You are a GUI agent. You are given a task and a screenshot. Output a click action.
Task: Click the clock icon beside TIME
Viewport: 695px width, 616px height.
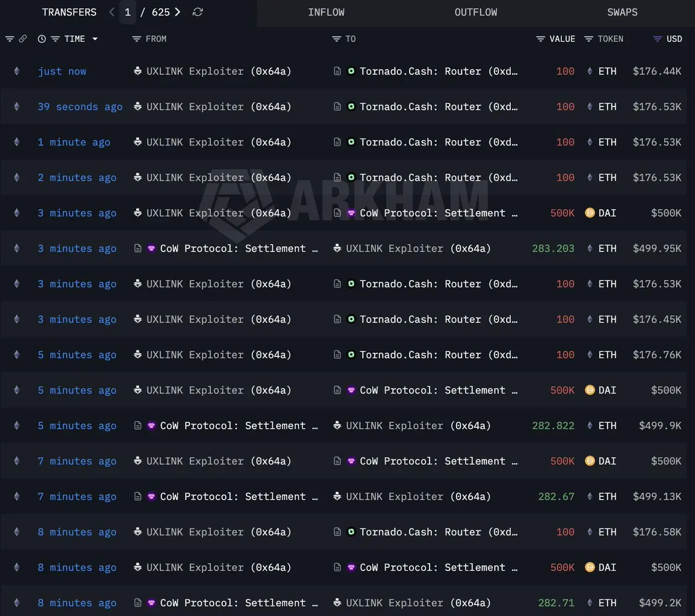pyautogui.click(x=42, y=39)
